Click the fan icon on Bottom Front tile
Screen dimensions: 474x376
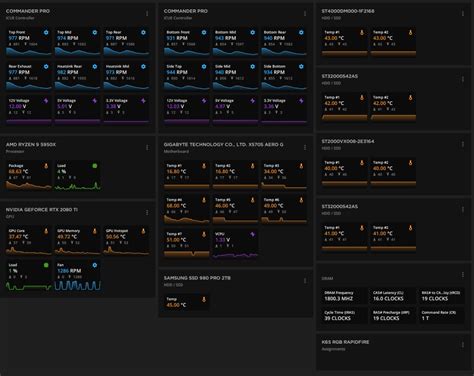[204, 32]
